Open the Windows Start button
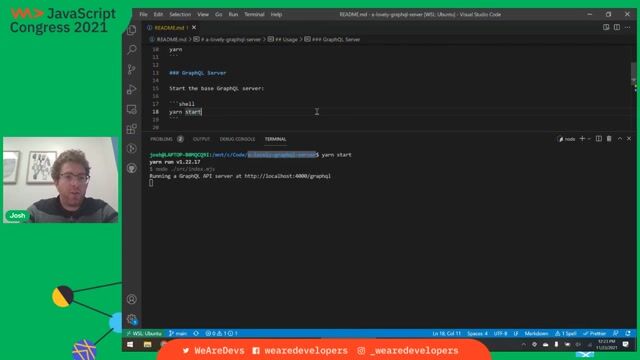 tap(130, 345)
